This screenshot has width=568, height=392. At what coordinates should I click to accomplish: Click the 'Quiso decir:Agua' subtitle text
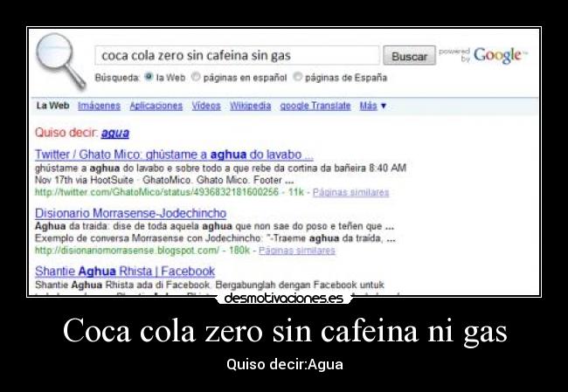tap(285, 364)
